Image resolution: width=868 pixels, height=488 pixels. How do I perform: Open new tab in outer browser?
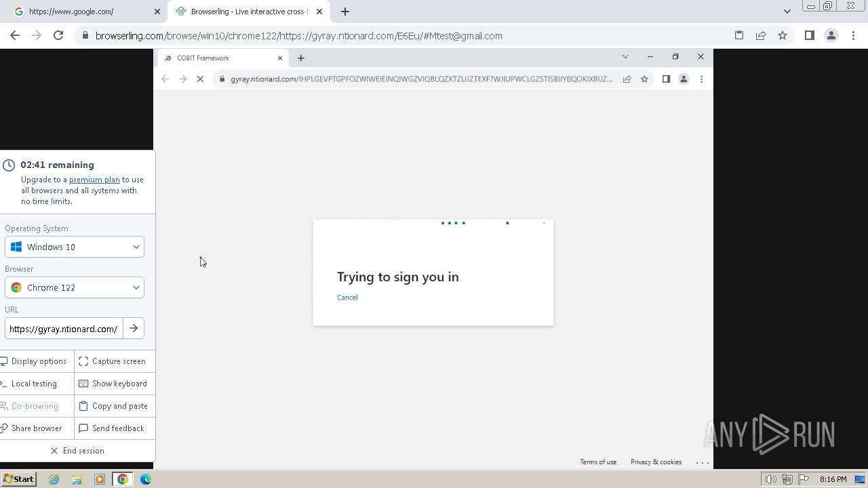(x=345, y=12)
